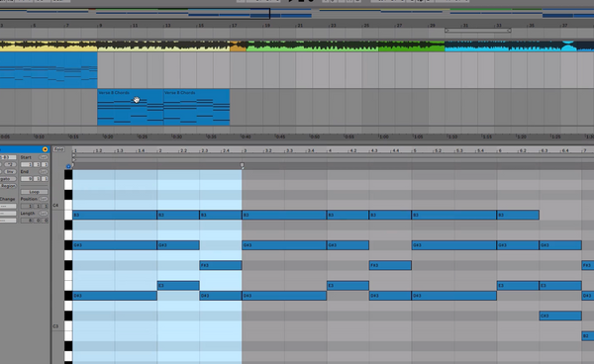Select the blue MIDI clip on upper track
The width and height of the screenshot is (594, 364).
(49, 70)
